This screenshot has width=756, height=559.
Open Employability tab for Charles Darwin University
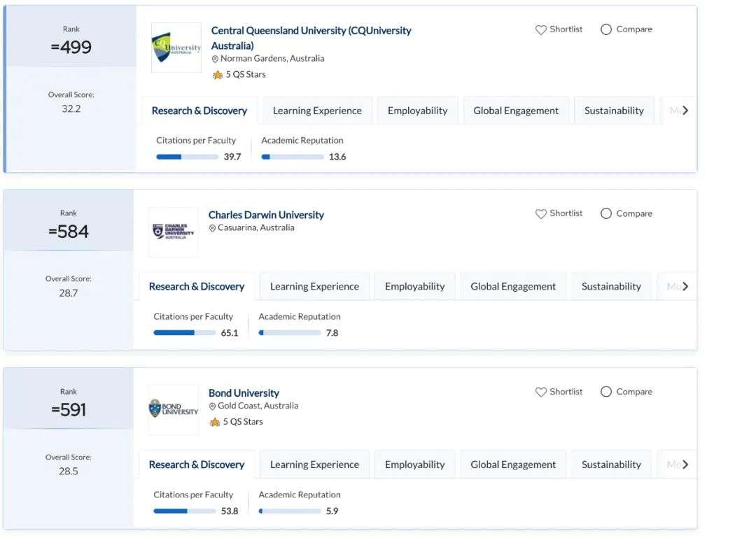414,287
